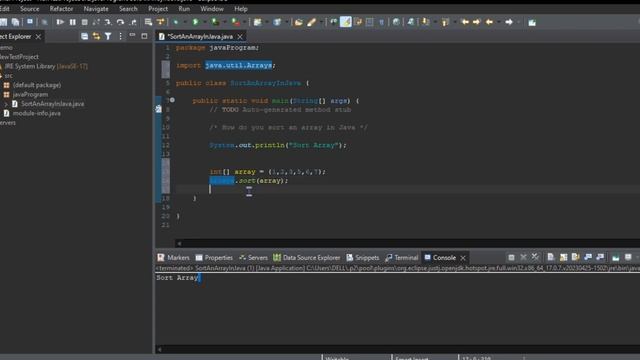Close the SortAnArrayInJava.java editor tab
The width and height of the screenshot is (640, 360).
pos(240,36)
